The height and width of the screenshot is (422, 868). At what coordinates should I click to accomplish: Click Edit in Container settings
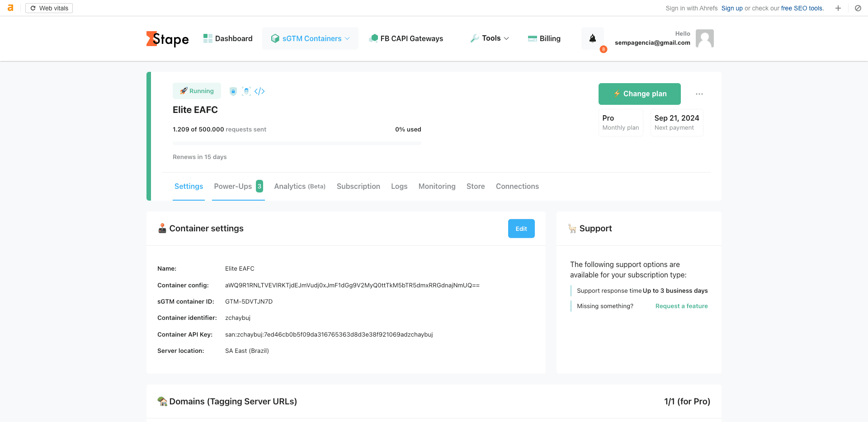tap(521, 229)
